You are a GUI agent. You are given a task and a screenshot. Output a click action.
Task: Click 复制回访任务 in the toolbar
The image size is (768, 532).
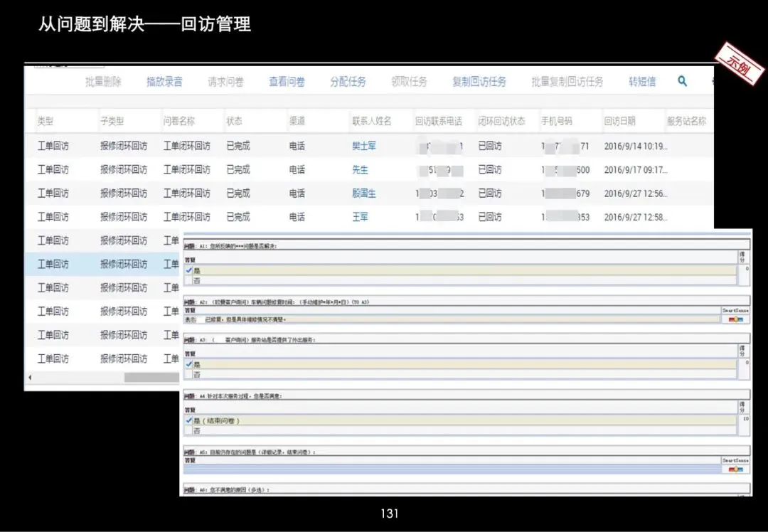479,82
